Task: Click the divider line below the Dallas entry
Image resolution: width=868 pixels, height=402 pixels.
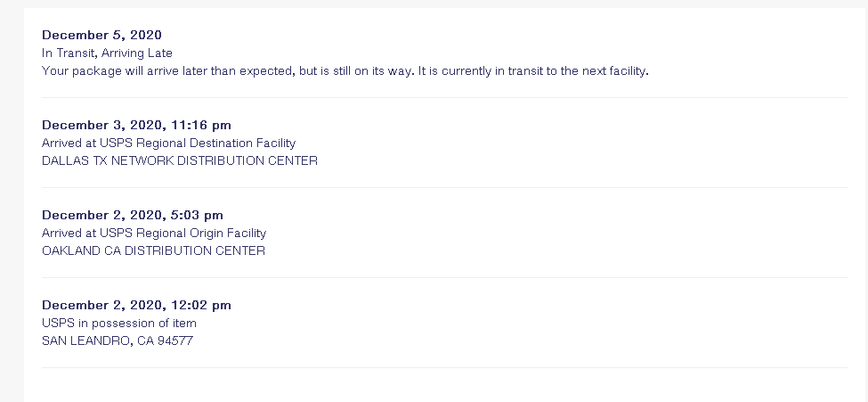Action: 444,188
